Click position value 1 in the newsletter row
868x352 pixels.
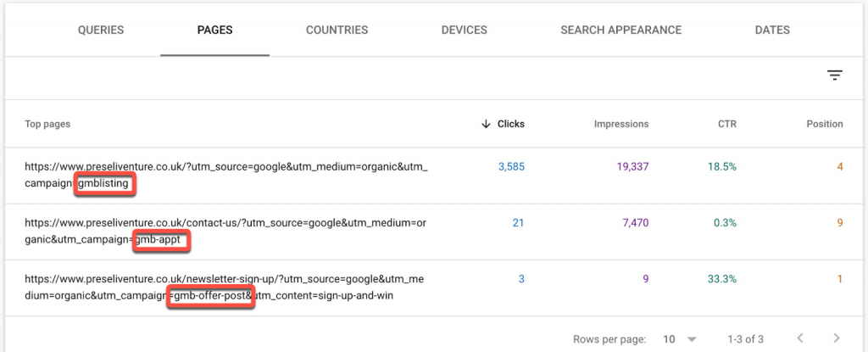tap(840, 279)
